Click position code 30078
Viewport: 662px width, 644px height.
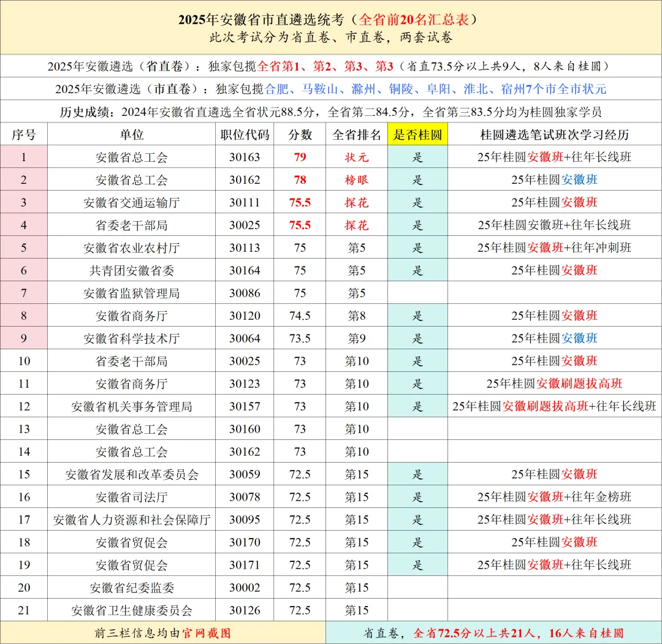click(245, 497)
